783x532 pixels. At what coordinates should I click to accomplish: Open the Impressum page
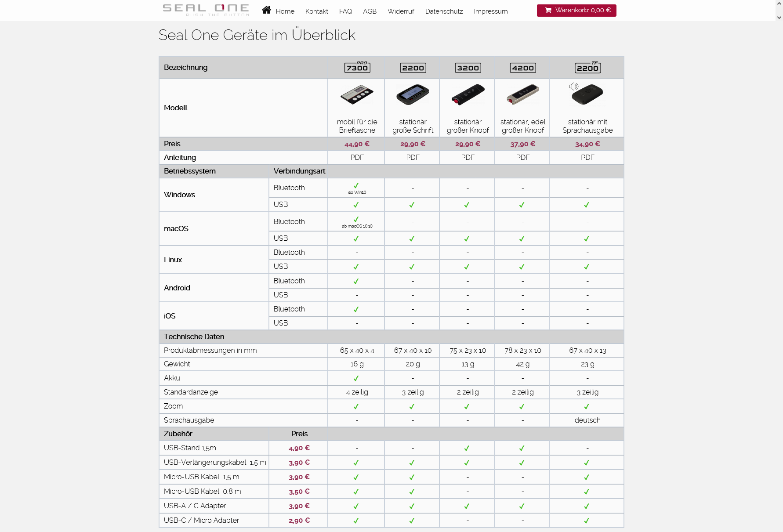click(x=491, y=11)
